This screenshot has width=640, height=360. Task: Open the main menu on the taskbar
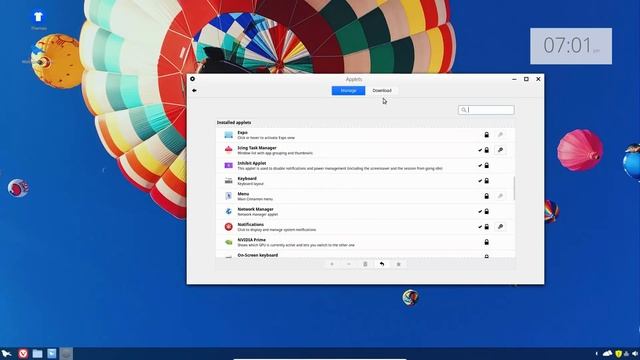[7, 353]
